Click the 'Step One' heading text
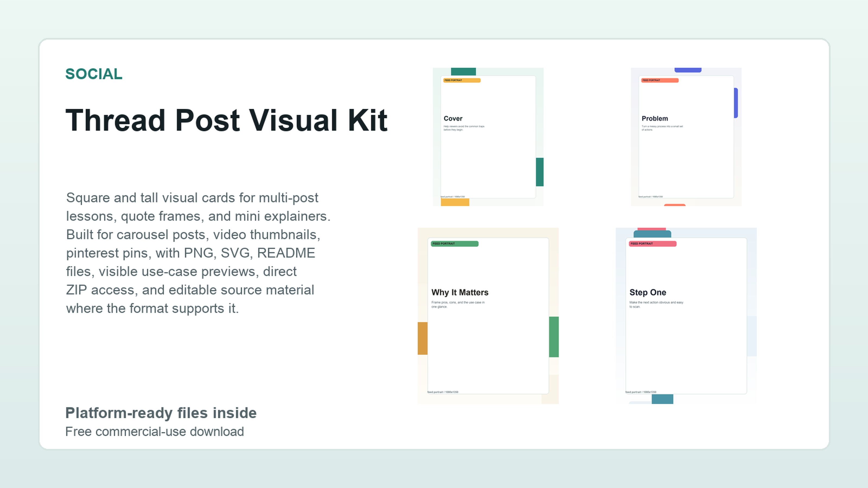This screenshot has width=868, height=488. click(648, 292)
